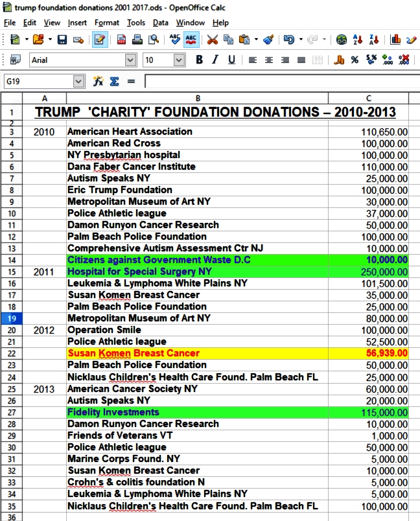Toggle Underline formatting

click(x=231, y=60)
